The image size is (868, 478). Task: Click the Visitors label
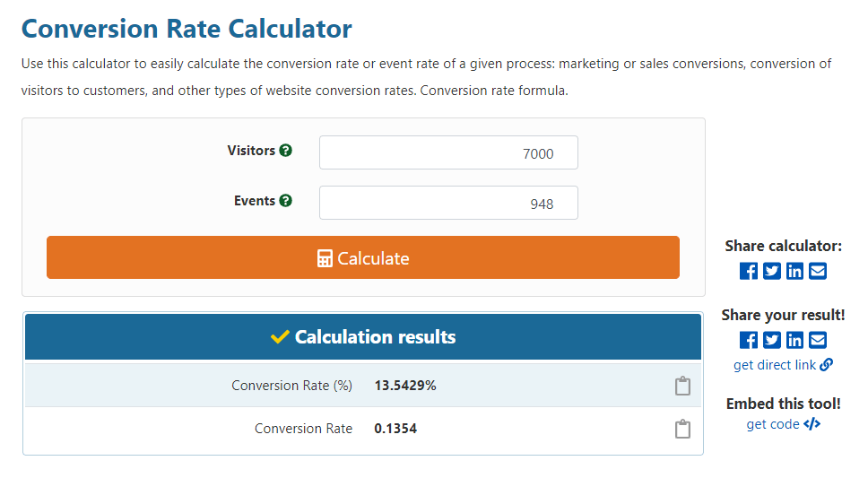(x=251, y=150)
